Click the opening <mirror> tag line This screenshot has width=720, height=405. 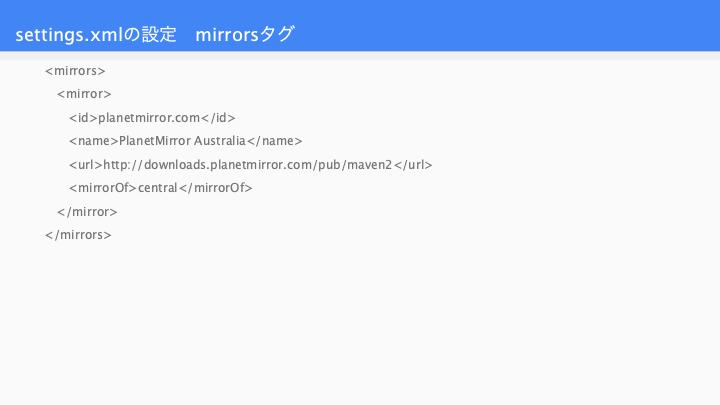[x=84, y=94]
